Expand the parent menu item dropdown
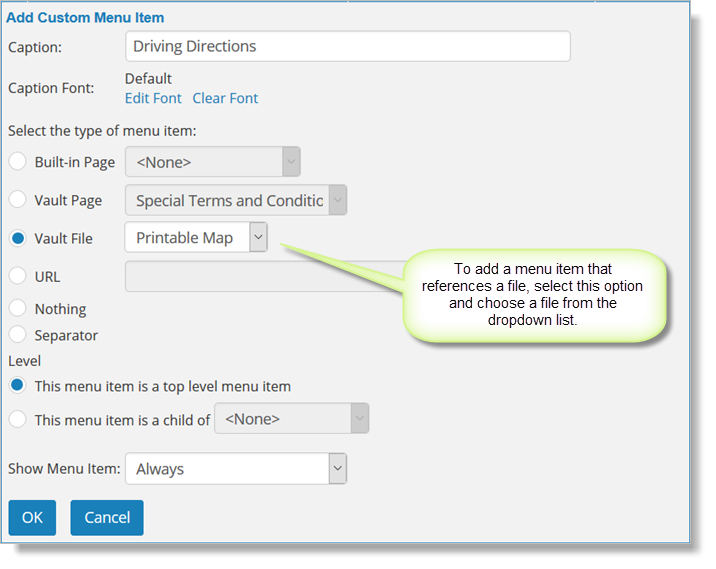The image size is (716, 569). pyautogui.click(x=291, y=418)
